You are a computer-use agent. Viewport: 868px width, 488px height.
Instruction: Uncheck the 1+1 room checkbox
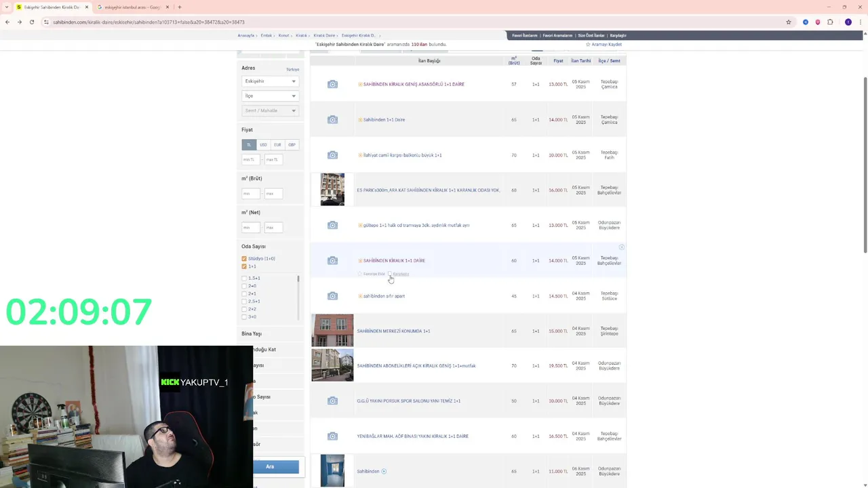click(244, 266)
